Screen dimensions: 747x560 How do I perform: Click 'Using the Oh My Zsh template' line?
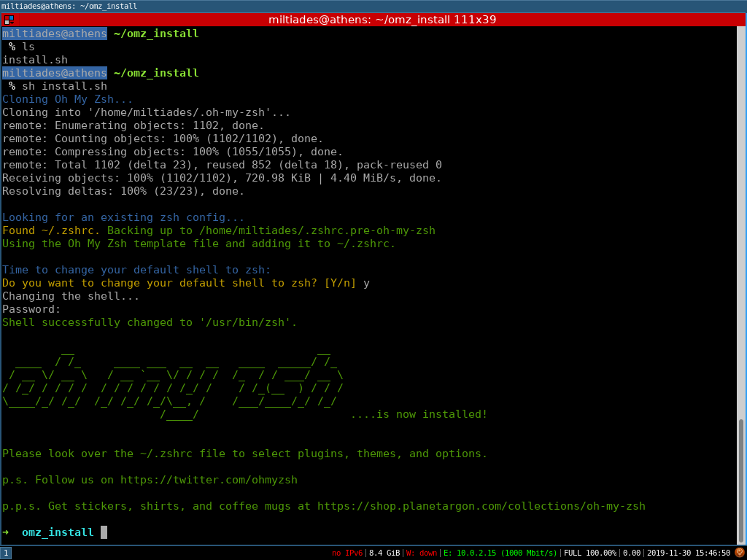(x=198, y=244)
